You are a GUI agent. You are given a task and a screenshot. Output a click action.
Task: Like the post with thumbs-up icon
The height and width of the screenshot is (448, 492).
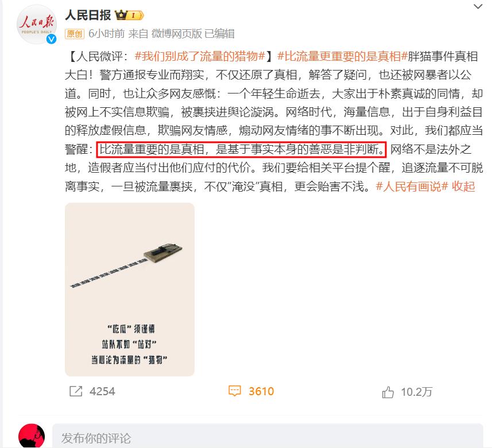point(388,392)
